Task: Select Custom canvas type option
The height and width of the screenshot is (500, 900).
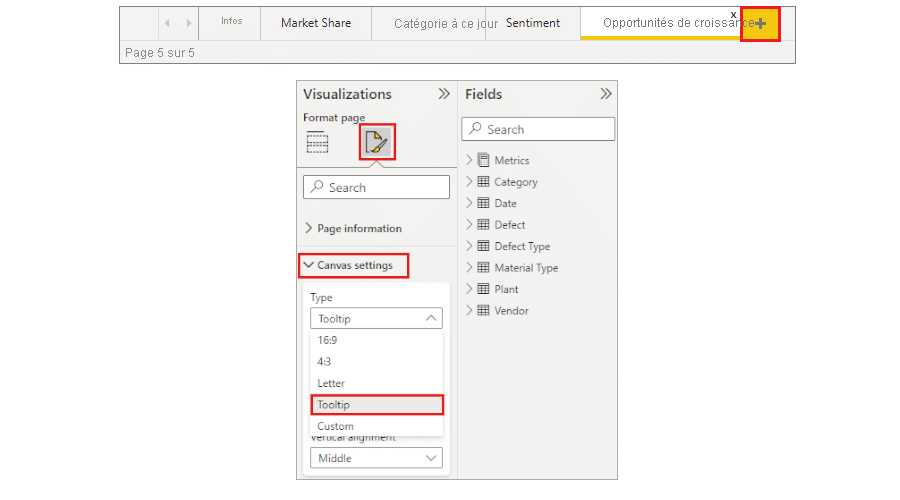Action: pyautogui.click(x=335, y=426)
